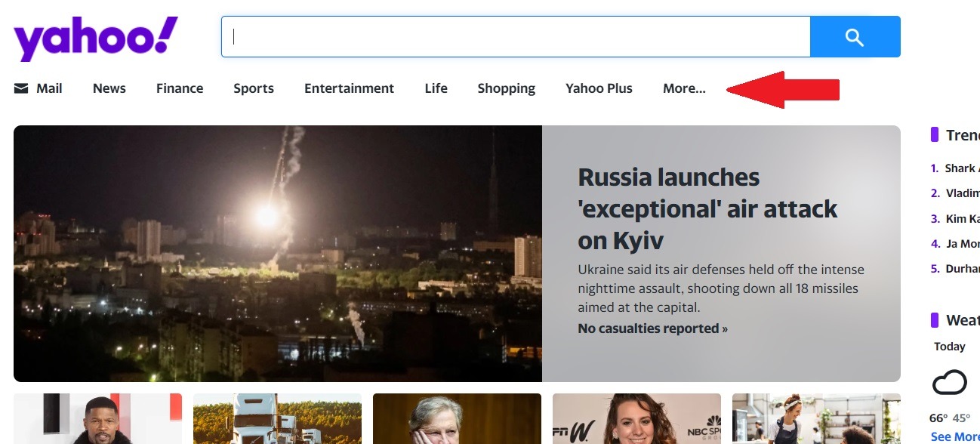The width and height of the screenshot is (980, 444).
Task: Open the Entertainment section
Action: pyautogui.click(x=349, y=88)
